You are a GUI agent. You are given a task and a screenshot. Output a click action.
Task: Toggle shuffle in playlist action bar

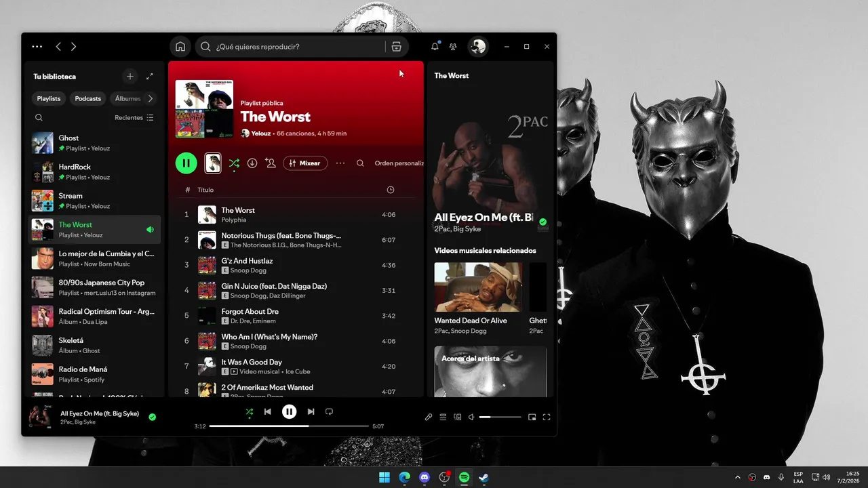(234, 163)
